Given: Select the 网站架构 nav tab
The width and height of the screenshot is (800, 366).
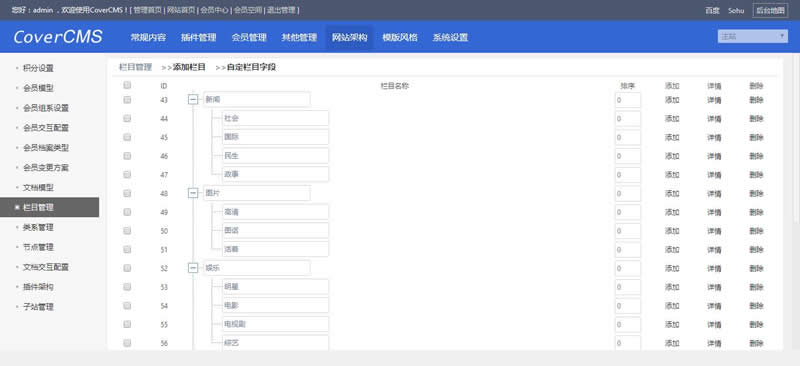Looking at the screenshot, I should click(349, 37).
